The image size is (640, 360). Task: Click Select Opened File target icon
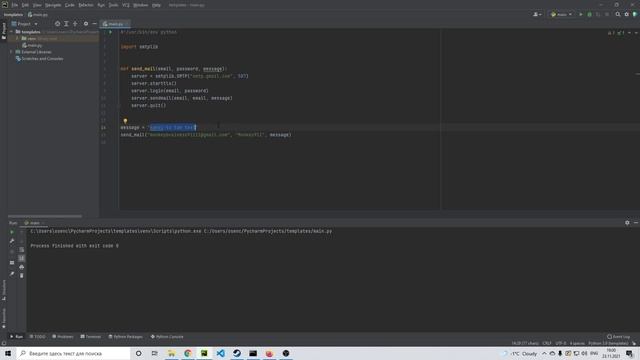(57, 24)
